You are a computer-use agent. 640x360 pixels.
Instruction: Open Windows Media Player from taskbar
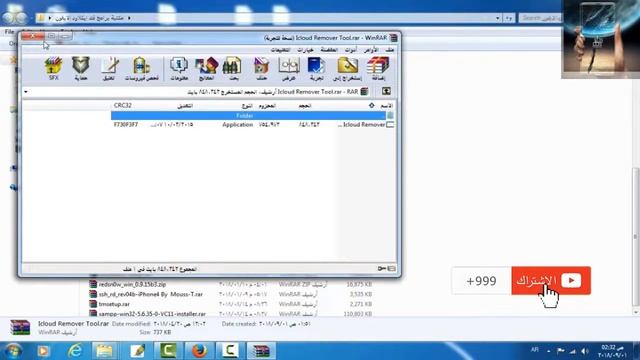43,351
